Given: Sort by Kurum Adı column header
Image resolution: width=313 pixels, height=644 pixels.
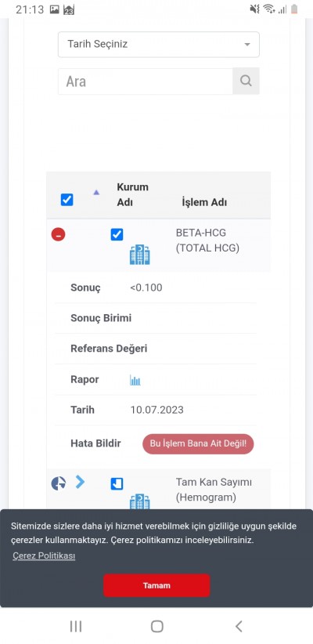Looking at the screenshot, I should (132, 194).
